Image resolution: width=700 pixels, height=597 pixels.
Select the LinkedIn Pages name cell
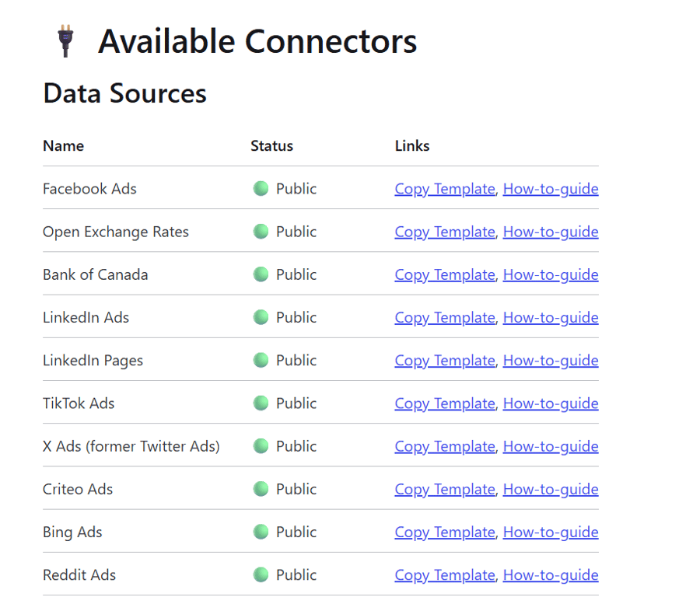(93, 361)
